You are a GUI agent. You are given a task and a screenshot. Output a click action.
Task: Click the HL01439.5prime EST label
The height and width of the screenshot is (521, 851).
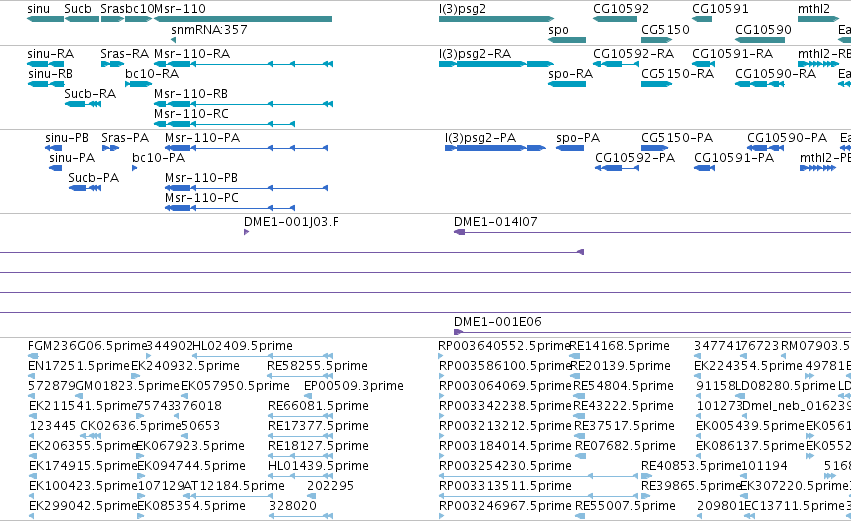(318, 466)
